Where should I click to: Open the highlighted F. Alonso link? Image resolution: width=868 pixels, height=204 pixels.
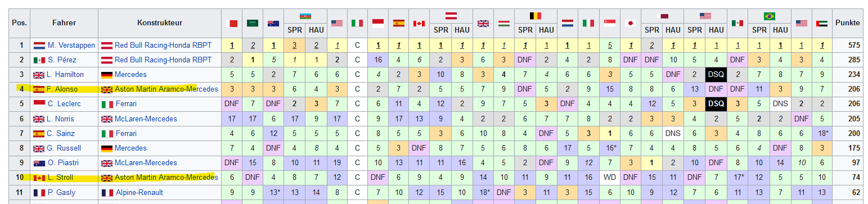[x=62, y=89]
